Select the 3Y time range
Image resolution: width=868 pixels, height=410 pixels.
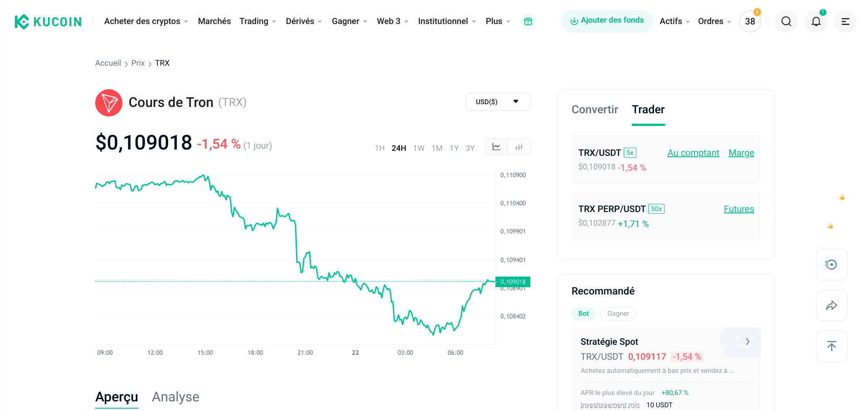(x=470, y=148)
